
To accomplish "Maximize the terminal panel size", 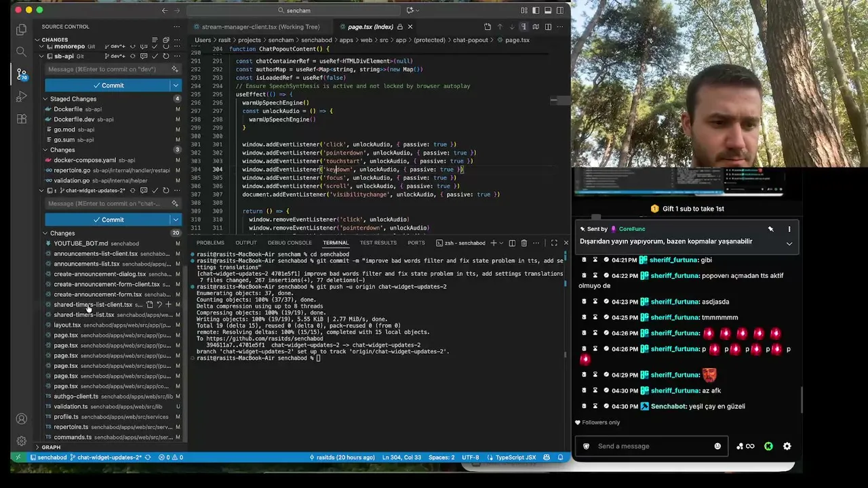I will click(554, 243).
